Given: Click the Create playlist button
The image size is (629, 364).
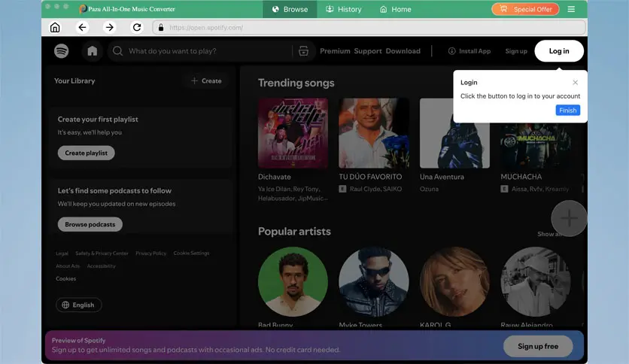Looking at the screenshot, I should tap(87, 153).
